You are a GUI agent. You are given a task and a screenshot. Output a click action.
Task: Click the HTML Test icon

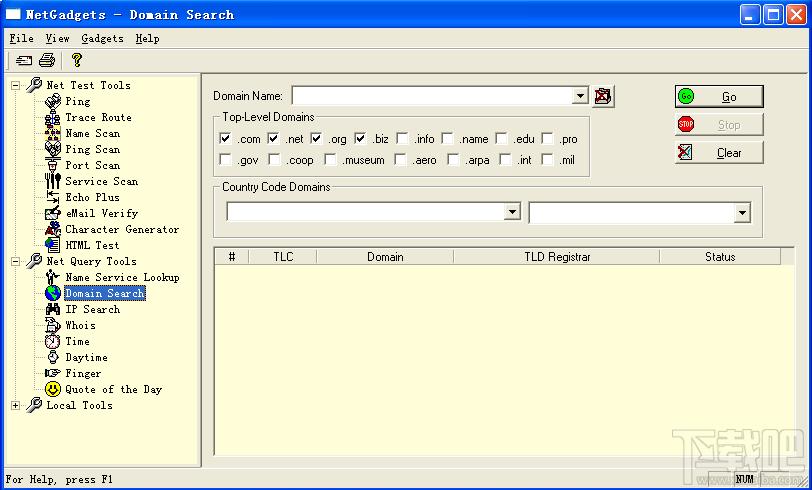[x=53, y=246]
